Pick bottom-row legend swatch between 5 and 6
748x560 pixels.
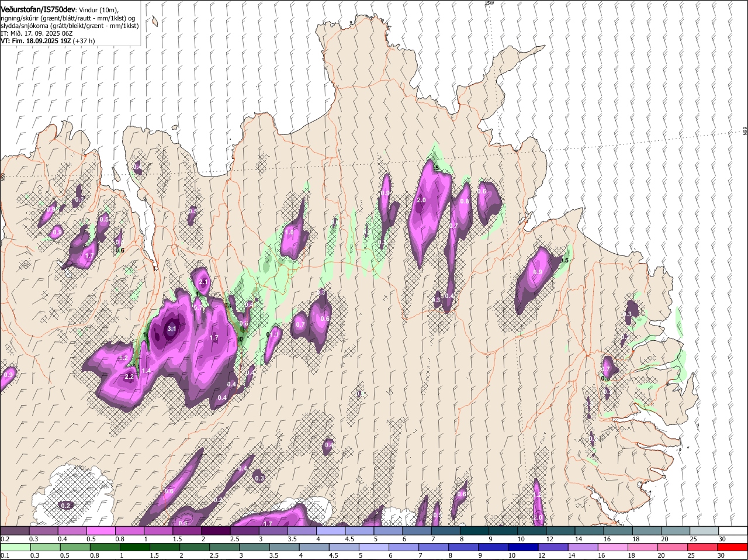374,547
